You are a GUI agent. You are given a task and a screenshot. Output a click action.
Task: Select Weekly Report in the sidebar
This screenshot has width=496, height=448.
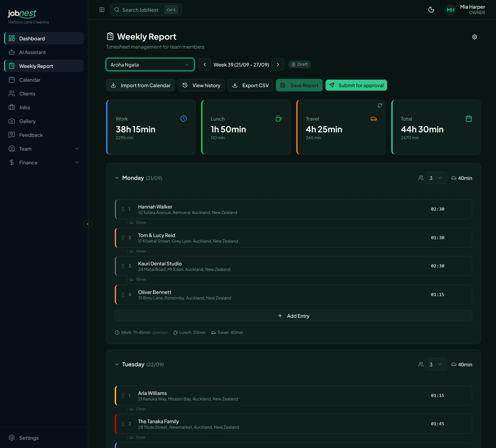coord(44,66)
